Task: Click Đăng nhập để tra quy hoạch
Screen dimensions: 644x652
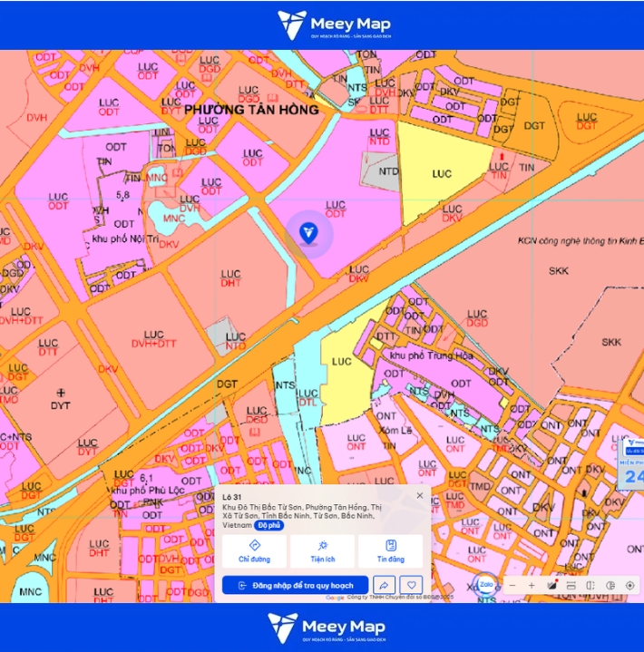Action: coord(296,586)
